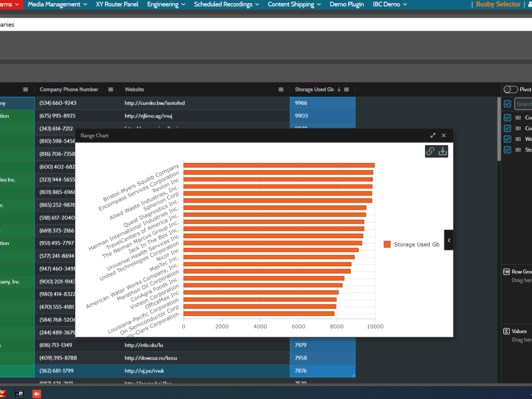The image size is (532, 399).
Task: Close the Range Chart dialog
Action: point(444,135)
